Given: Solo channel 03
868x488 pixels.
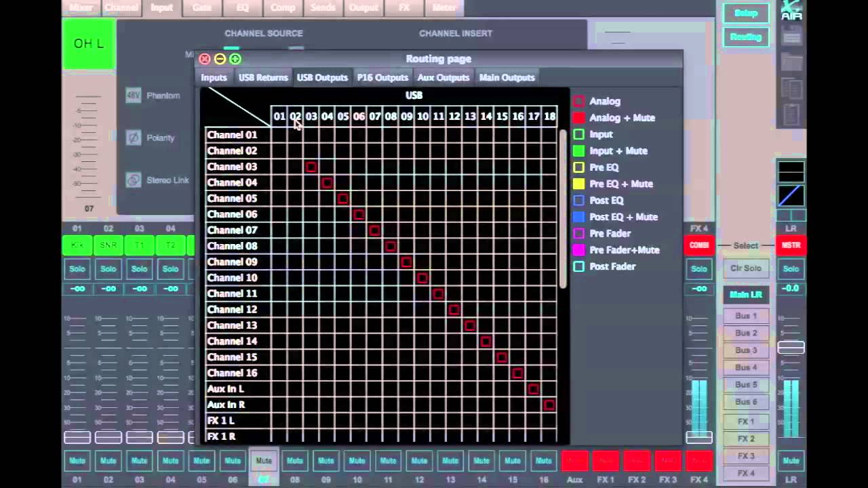Looking at the screenshot, I should tap(139, 268).
